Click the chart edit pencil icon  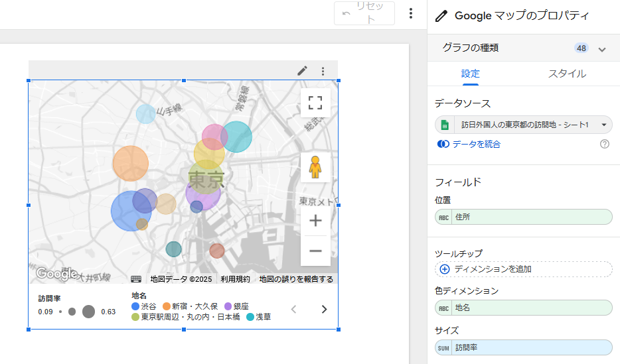point(302,71)
